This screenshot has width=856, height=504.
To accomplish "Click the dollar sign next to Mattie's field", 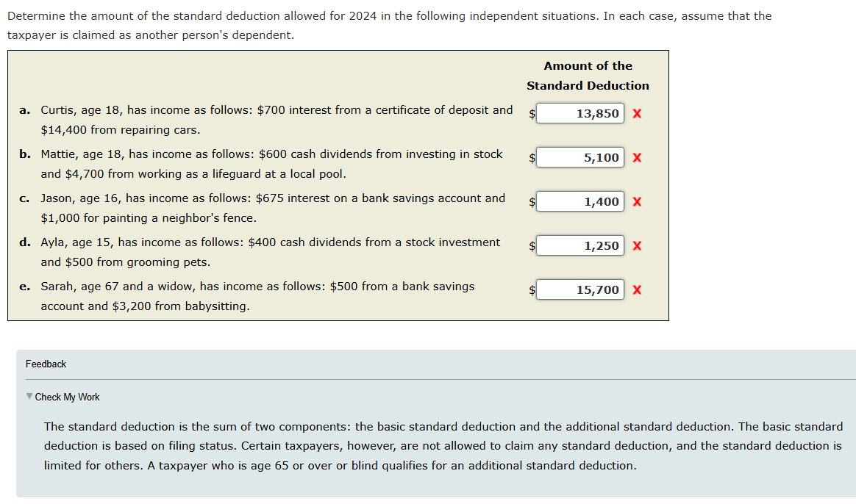I will coord(531,159).
